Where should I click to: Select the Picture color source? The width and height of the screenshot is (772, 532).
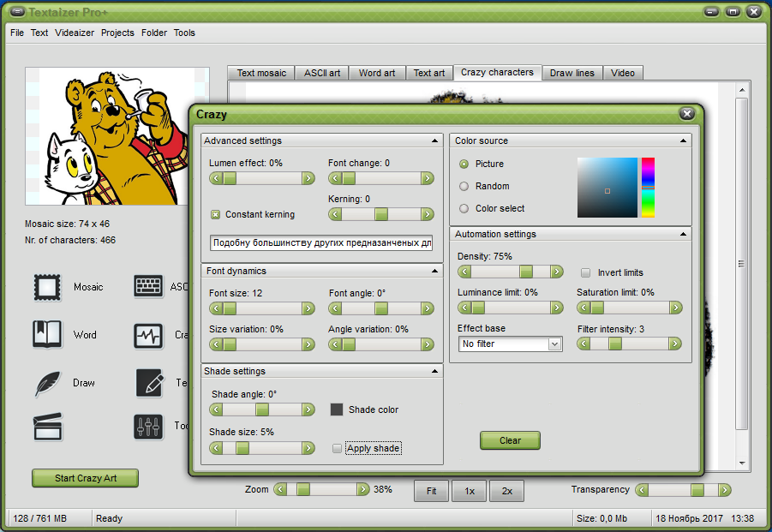click(x=464, y=164)
